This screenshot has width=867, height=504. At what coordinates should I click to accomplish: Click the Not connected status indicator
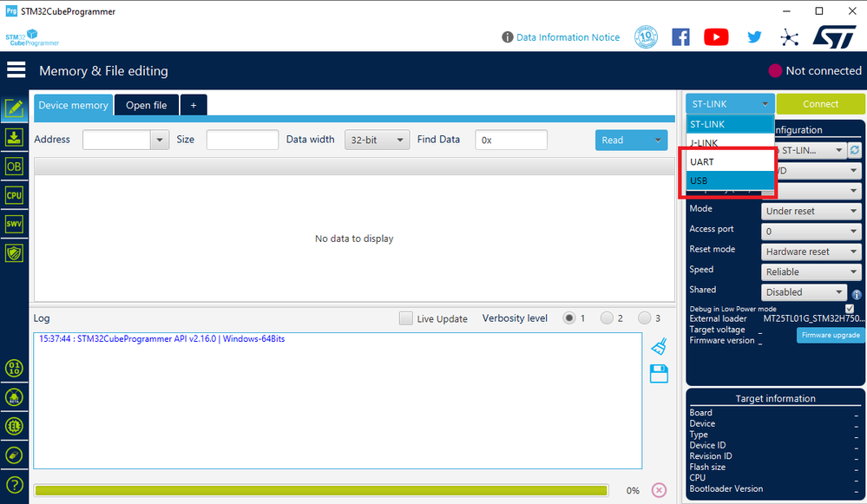815,71
